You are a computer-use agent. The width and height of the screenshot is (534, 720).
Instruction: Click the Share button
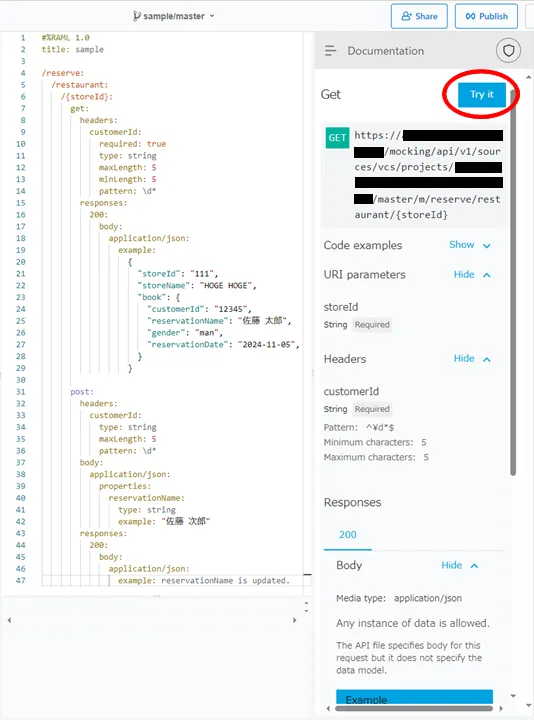click(x=419, y=17)
